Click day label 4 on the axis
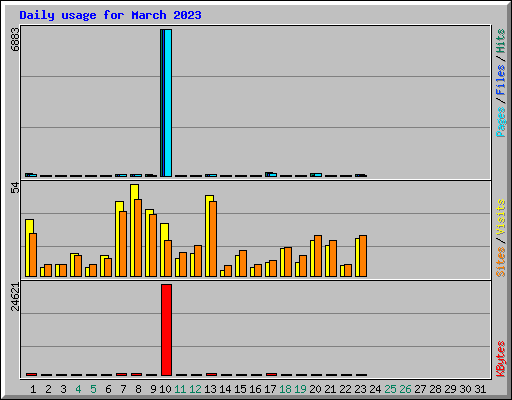The height and width of the screenshot is (400, 512). pos(78,389)
